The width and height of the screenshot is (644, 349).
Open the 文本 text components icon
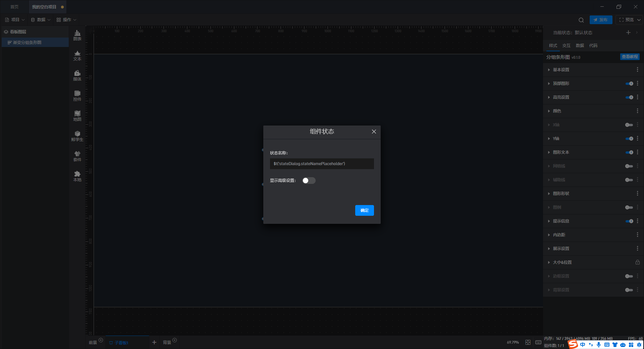77,55
